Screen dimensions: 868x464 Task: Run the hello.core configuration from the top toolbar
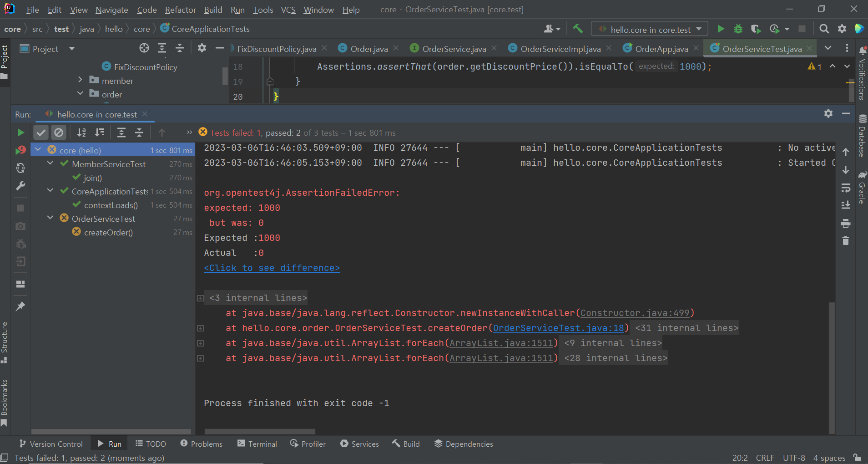point(721,29)
